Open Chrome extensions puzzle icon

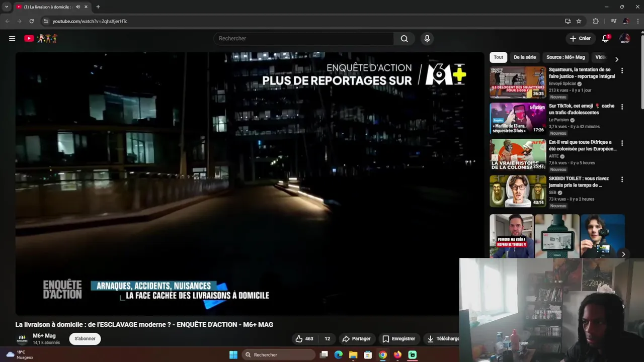[596, 21]
